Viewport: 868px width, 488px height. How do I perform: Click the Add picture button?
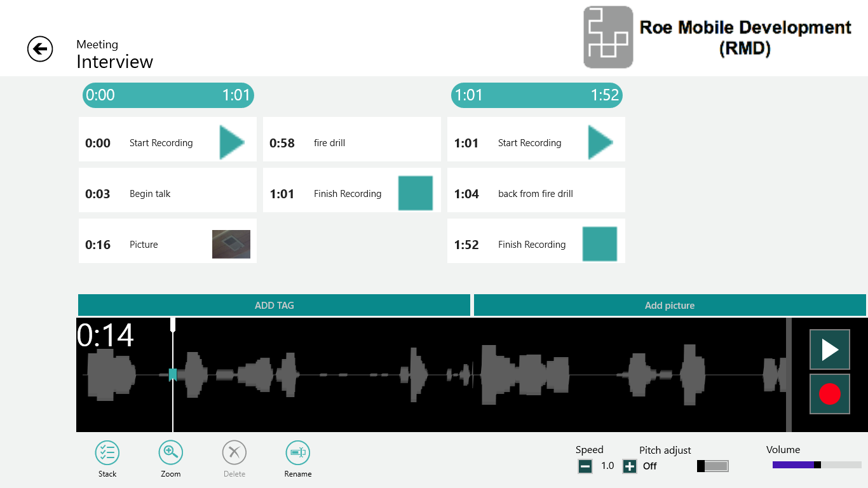pos(670,305)
